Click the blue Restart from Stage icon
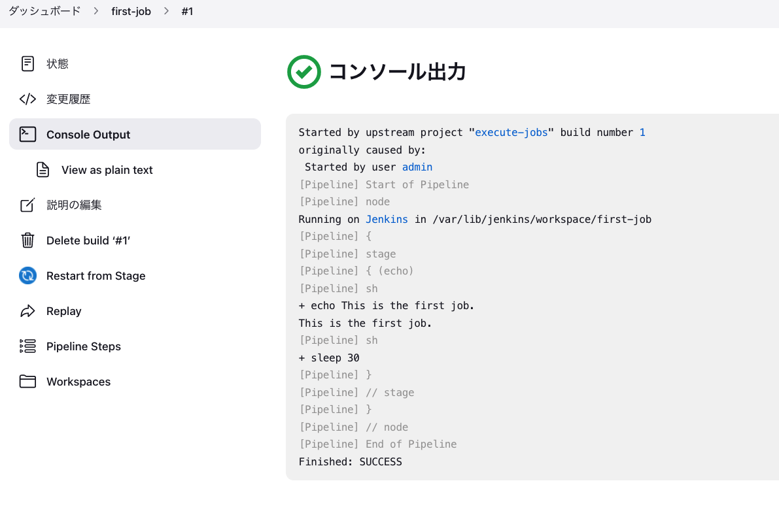 click(x=27, y=275)
